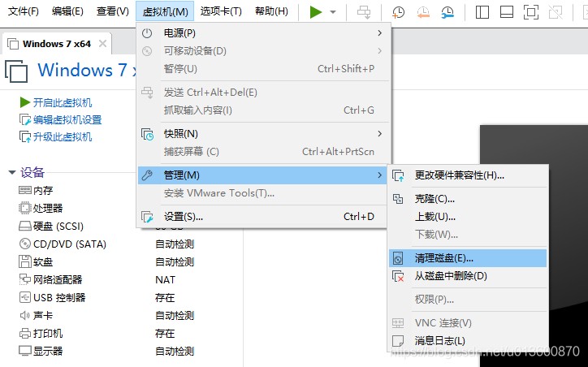Select the 软盘 device row

pos(36,261)
